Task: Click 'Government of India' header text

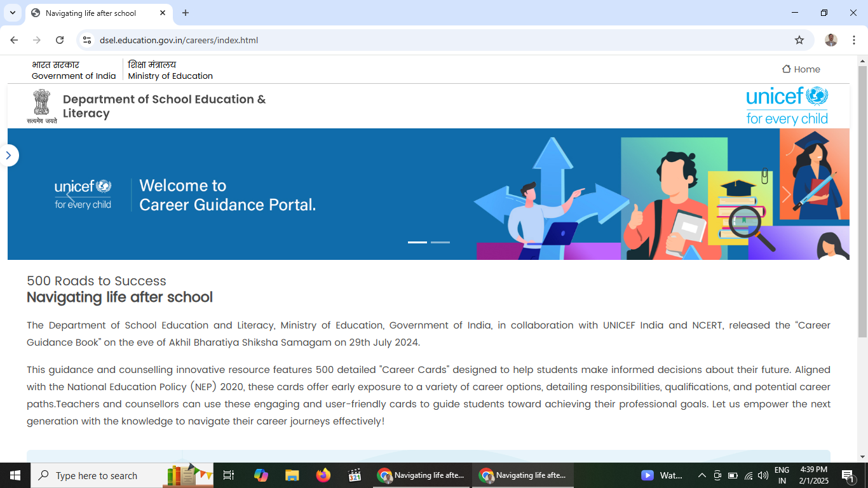Action: 74,76
